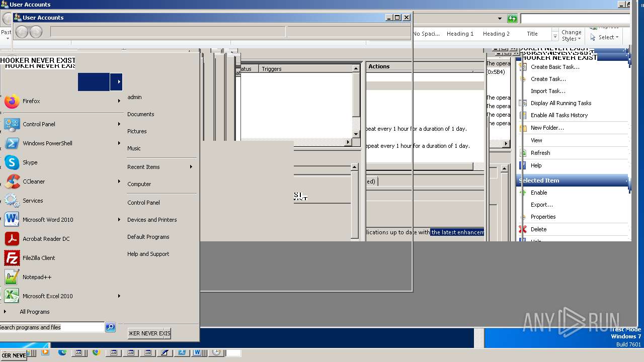Click the Back arrow in User Accounts window
This screenshot has width=644, height=362.
point(22,32)
